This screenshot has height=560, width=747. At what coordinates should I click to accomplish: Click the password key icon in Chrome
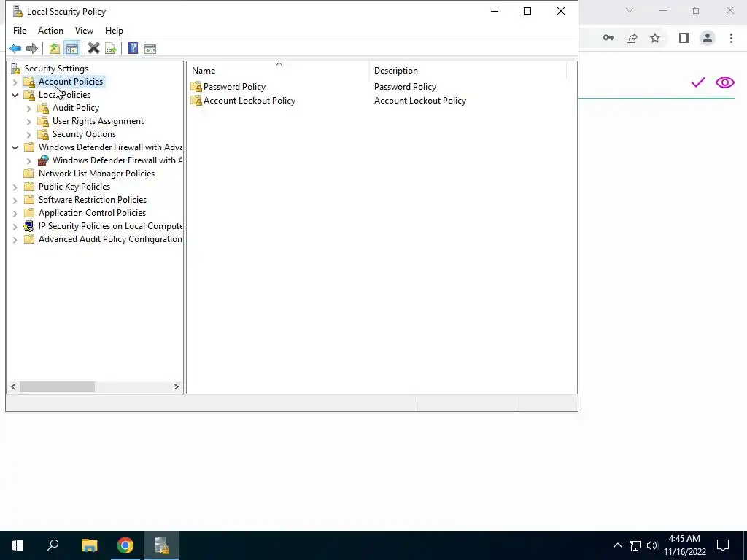pos(608,38)
